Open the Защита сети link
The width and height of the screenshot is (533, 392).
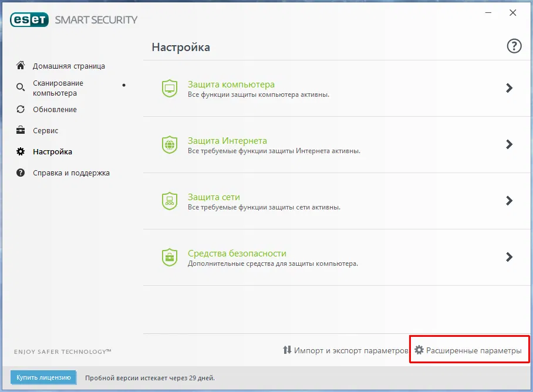pos(214,197)
